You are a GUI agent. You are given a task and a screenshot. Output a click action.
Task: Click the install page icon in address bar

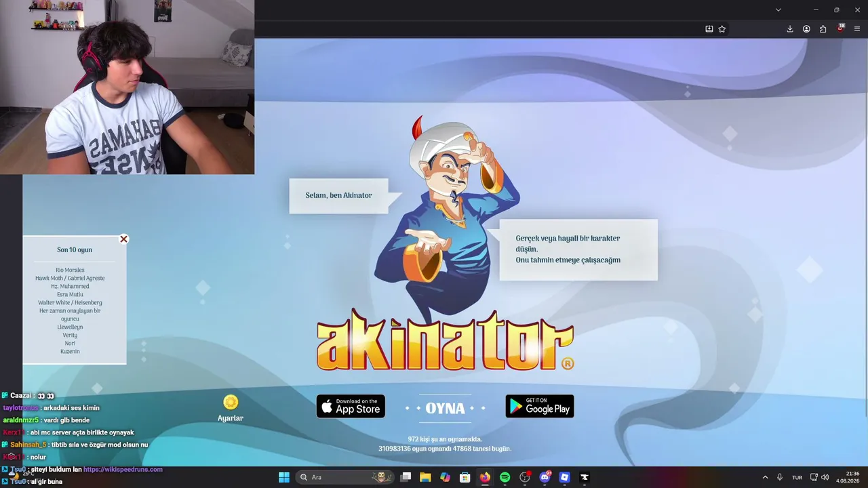coord(709,29)
